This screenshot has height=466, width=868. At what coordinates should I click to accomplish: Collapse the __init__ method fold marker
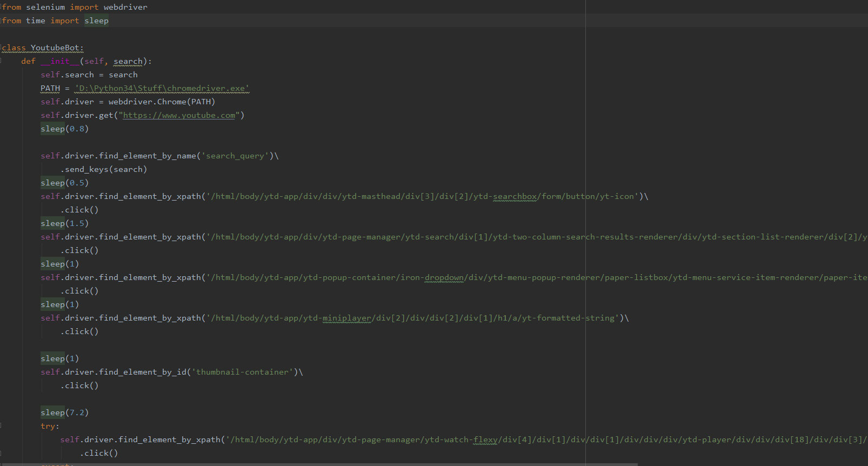tap(1, 61)
